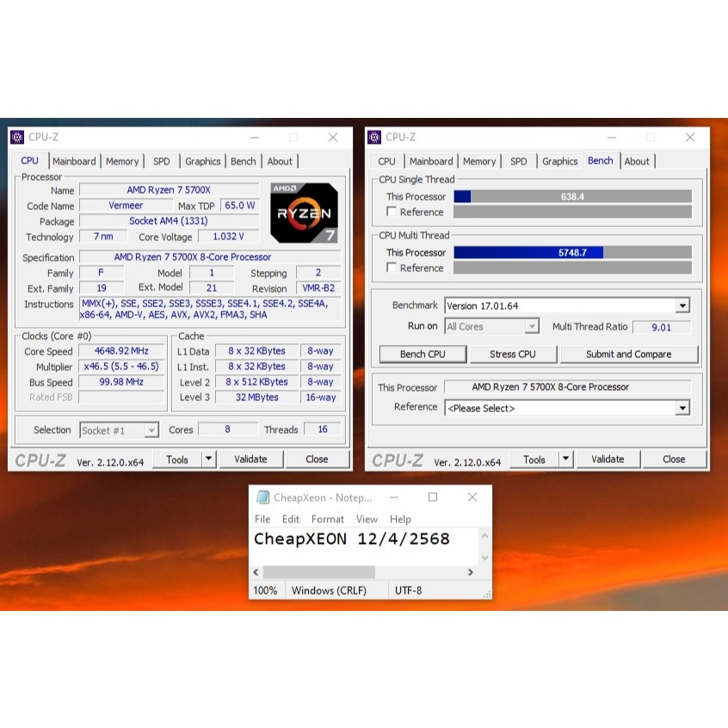Click the CPU Multi Thread score bar
728x728 pixels.
point(572,252)
